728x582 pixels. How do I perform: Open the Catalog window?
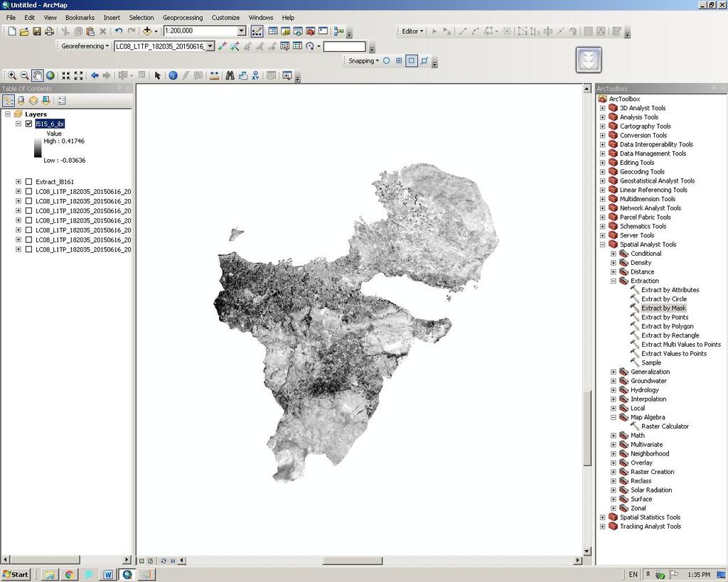(x=286, y=31)
